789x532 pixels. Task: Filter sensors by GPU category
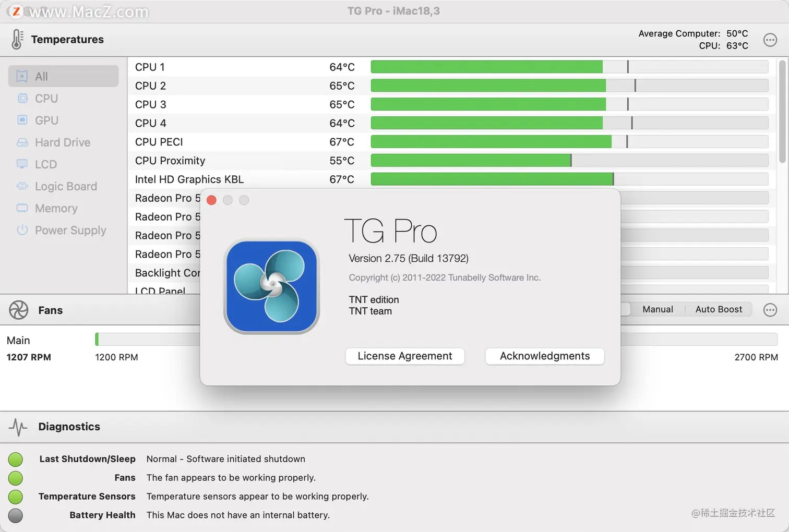63,120
